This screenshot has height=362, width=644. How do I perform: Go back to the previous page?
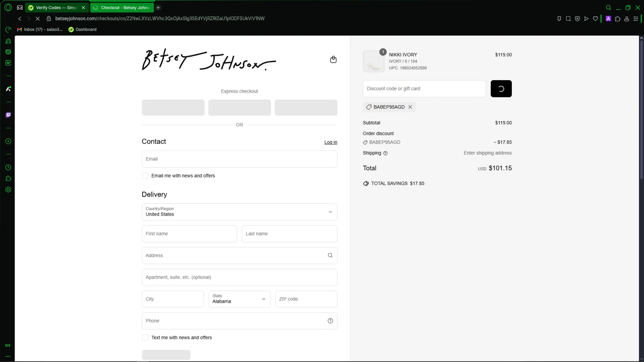pyautogui.click(x=20, y=18)
